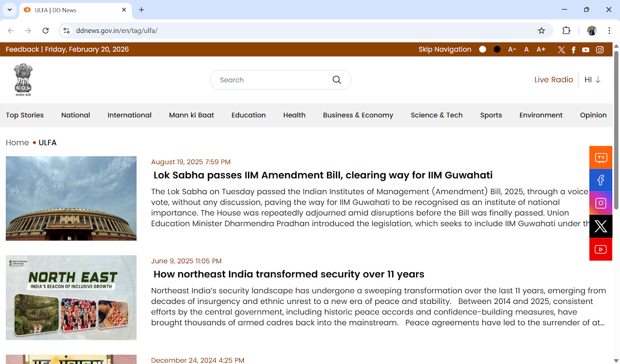The image size is (620, 364).
Task: Open the orange TV sidebar icon
Action: (601, 158)
